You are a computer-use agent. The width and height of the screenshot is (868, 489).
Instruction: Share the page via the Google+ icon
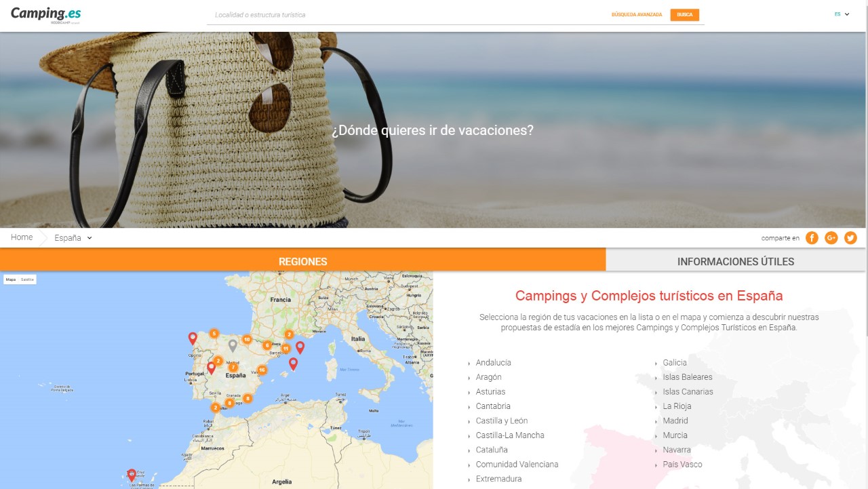(831, 237)
